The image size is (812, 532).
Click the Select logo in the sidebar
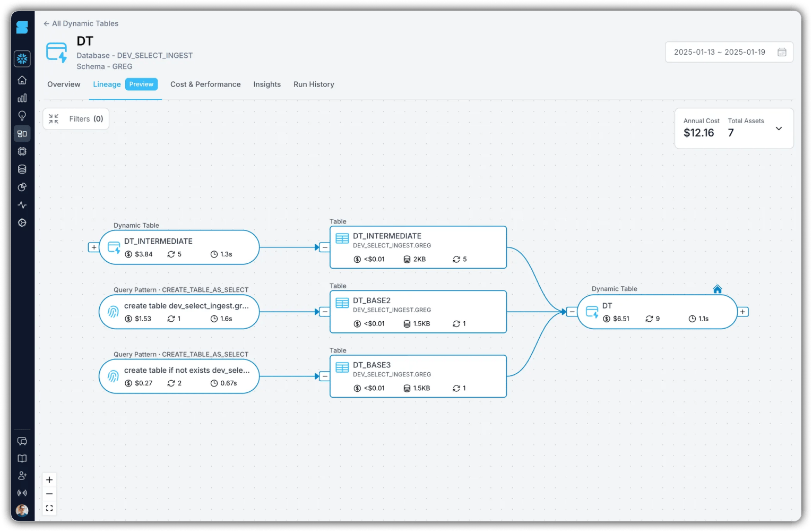click(22, 27)
